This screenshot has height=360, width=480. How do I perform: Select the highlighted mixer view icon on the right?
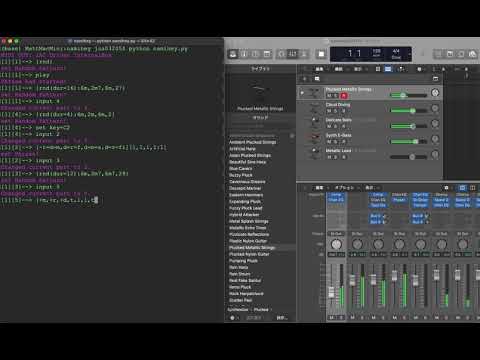pos(462,188)
